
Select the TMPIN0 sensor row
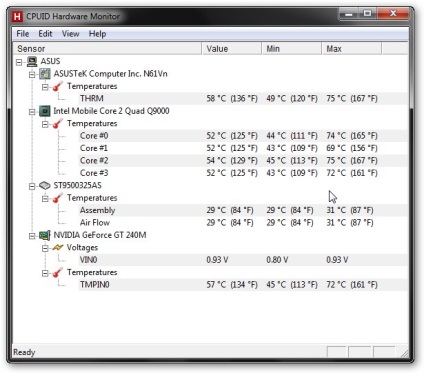[x=243, y=285]
